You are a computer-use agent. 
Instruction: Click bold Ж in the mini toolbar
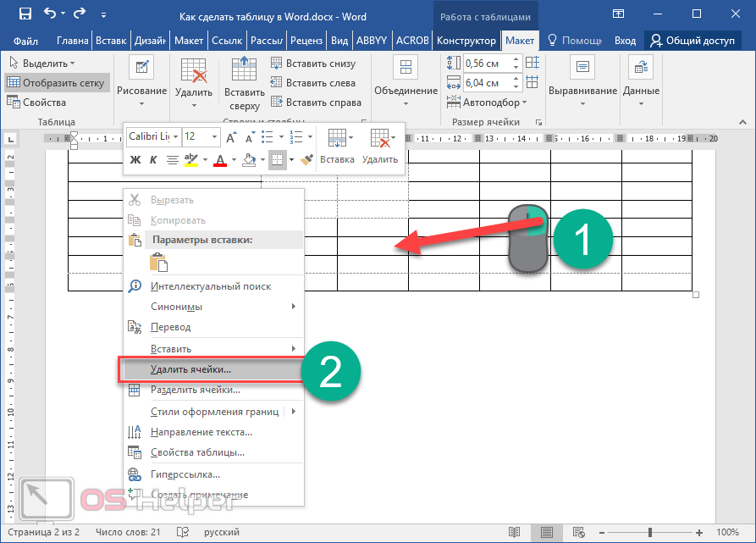point(135,159)
